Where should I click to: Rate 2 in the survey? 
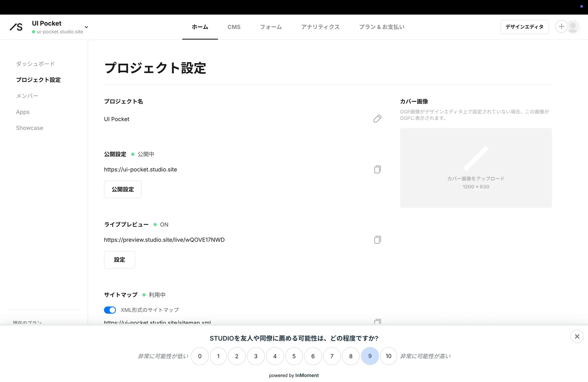[x=237, y=356]
